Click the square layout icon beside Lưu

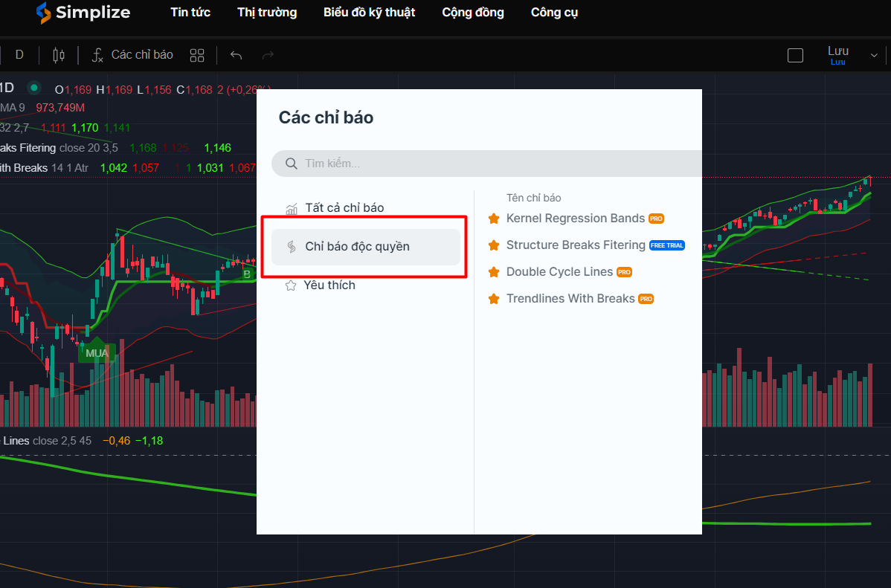[795, 55]
